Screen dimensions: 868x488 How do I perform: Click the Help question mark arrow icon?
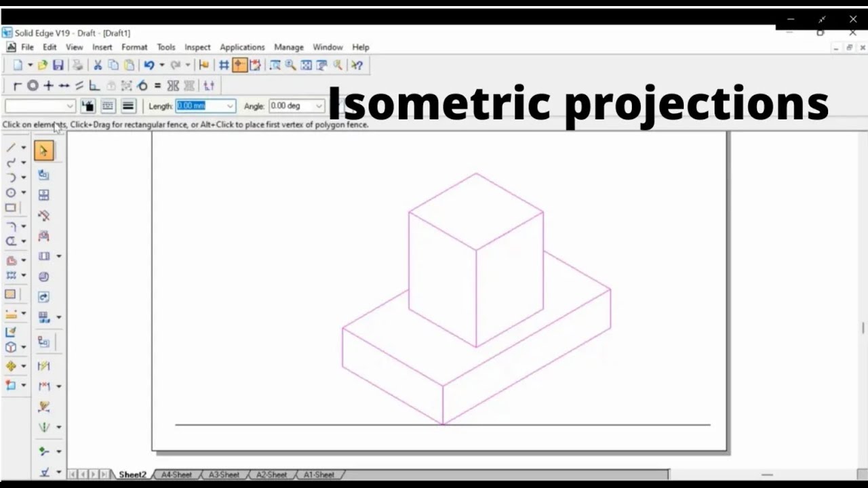click(357, 65)
